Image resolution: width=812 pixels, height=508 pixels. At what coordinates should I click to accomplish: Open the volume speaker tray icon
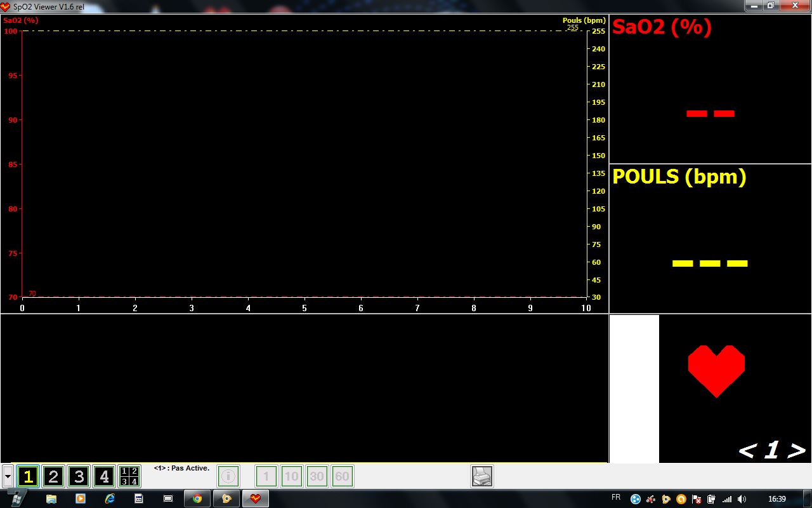(742, 499)
